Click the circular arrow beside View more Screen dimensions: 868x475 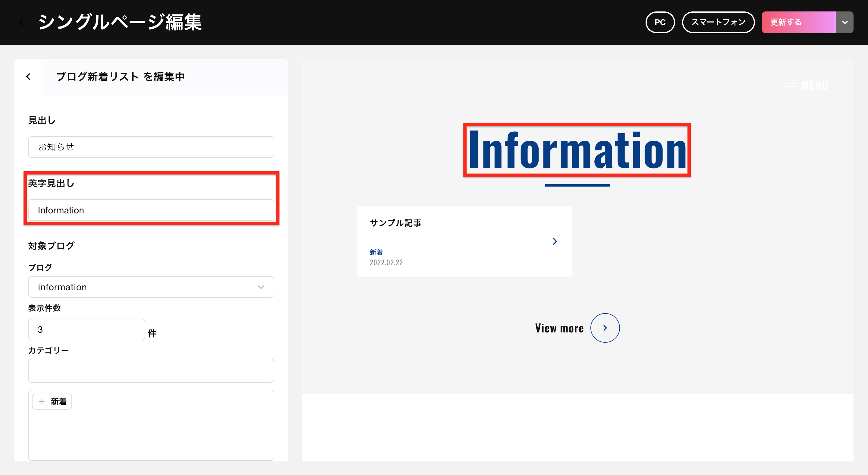tap(605, 328)
